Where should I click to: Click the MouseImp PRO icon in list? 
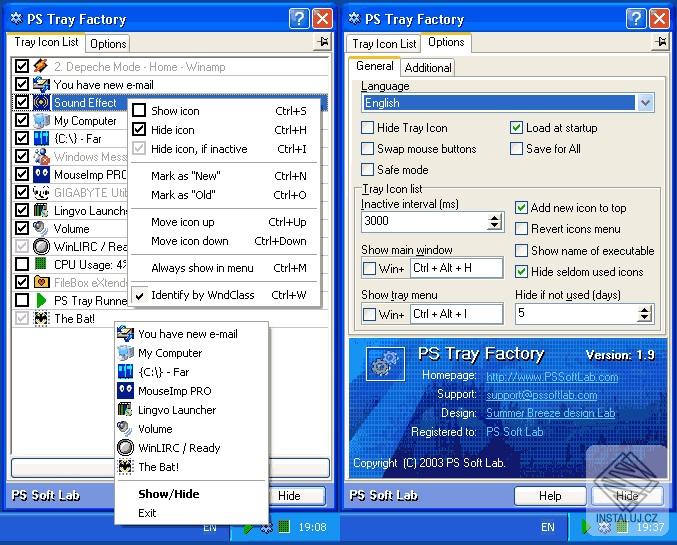tap(41, 174)
